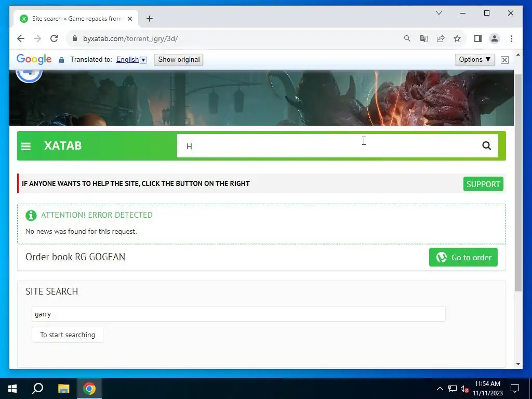
Task: Open a new browser tab
Action: click(x=150, y=19)
